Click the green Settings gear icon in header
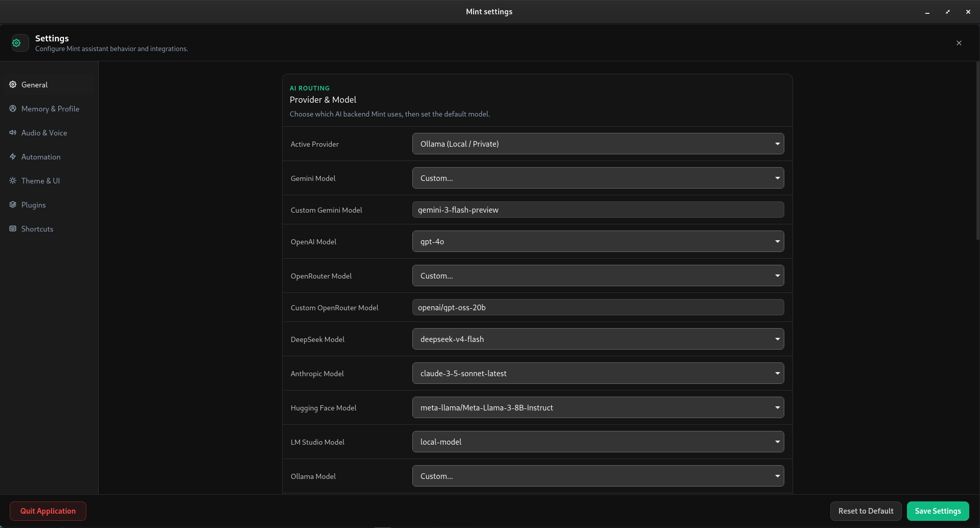Image resolution: width=980 pixels, height=528 pixels. coord(16,43)
